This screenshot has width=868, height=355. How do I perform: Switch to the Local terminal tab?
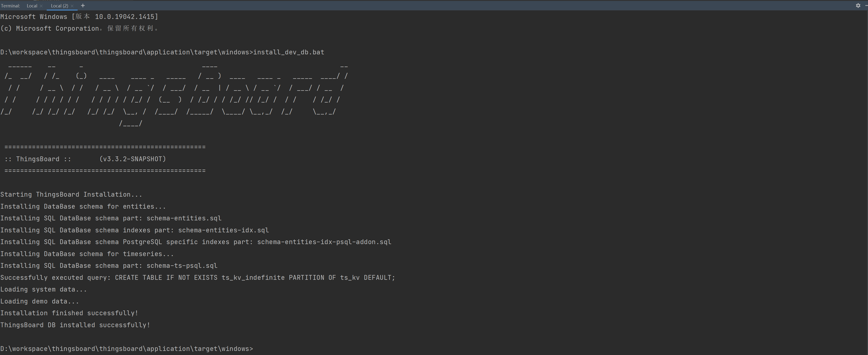pyautogui.click(x=32, y=6)
